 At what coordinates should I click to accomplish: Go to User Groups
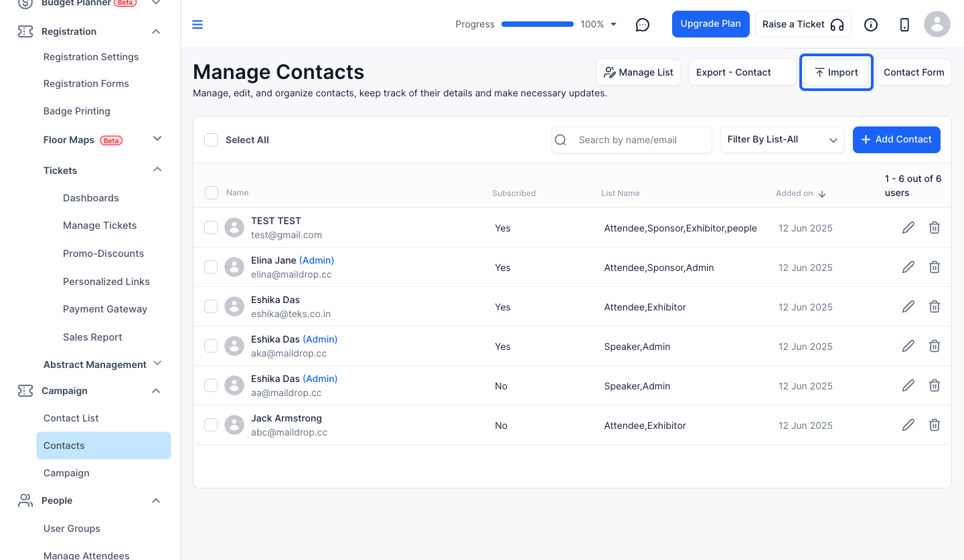click(x=72, y=529)
